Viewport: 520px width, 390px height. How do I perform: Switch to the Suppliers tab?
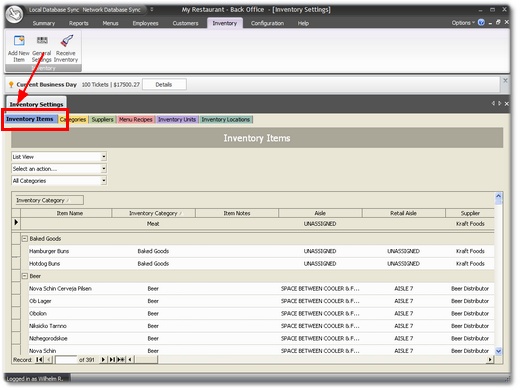tap(102, 119)
